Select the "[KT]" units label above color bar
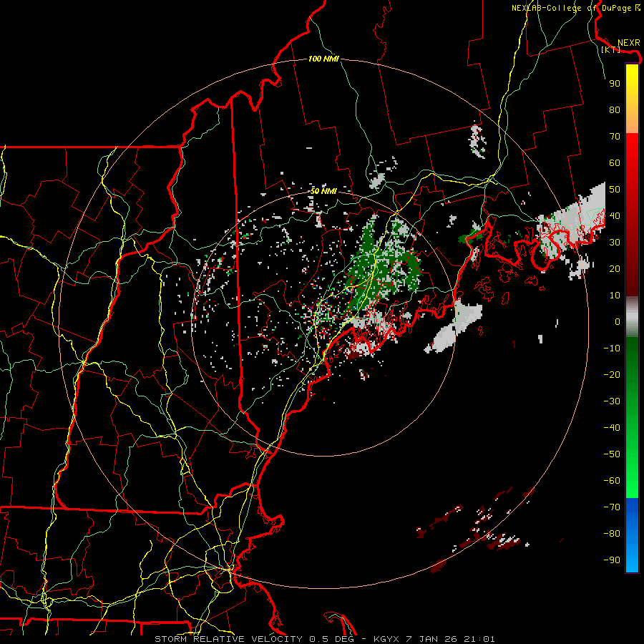Viewport: 644px width, 644px height. (x=611, y=49)
